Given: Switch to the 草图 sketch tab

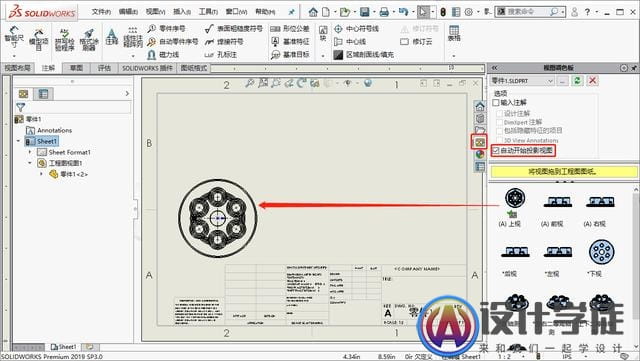Looking at the screenshot, I should coord(76,68).
